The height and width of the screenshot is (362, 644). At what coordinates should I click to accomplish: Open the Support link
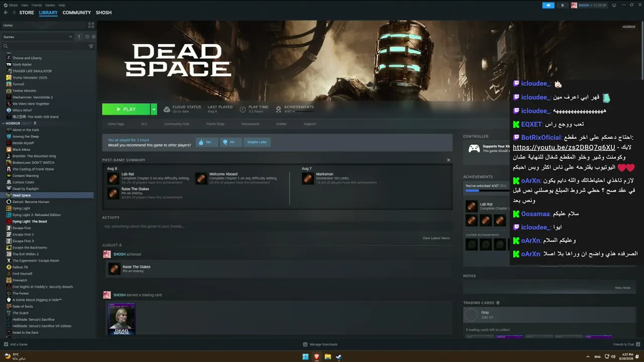tap(309, 124)
